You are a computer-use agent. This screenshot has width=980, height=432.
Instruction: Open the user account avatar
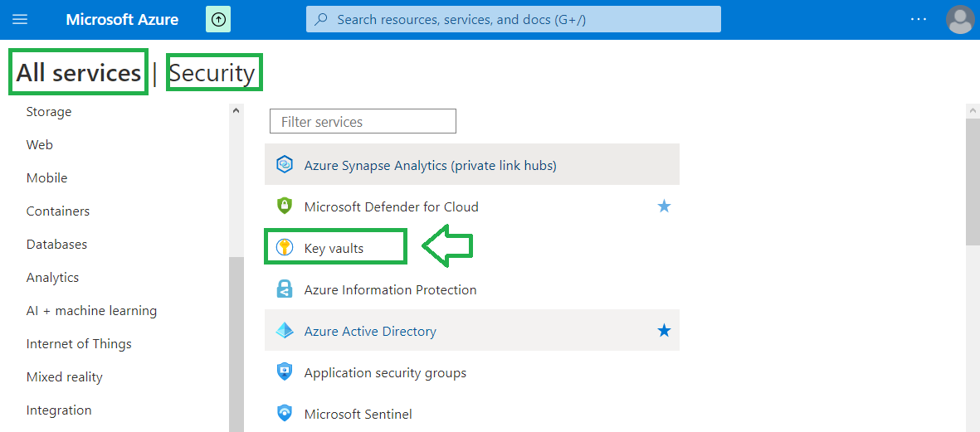click(x=960, y=19)
